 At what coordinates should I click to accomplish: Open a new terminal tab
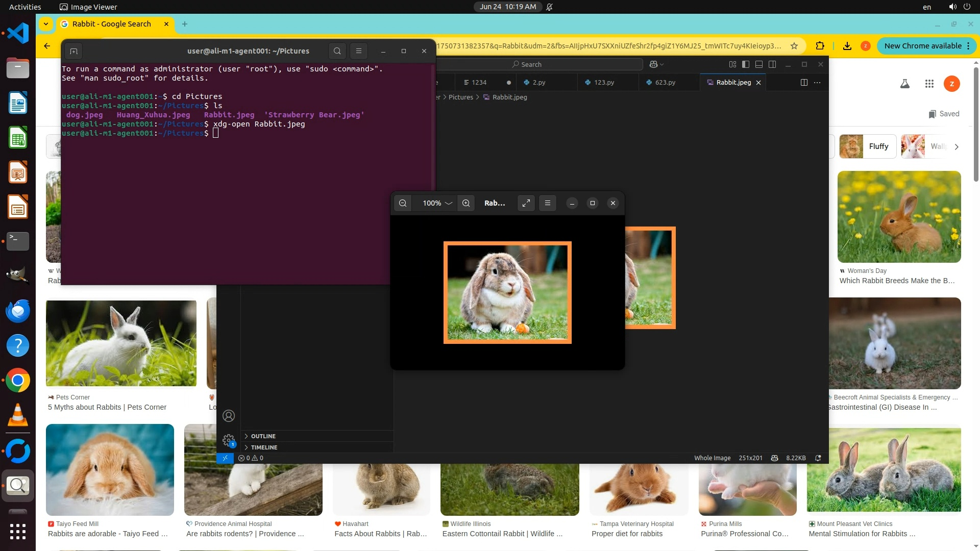coord(73,51)
